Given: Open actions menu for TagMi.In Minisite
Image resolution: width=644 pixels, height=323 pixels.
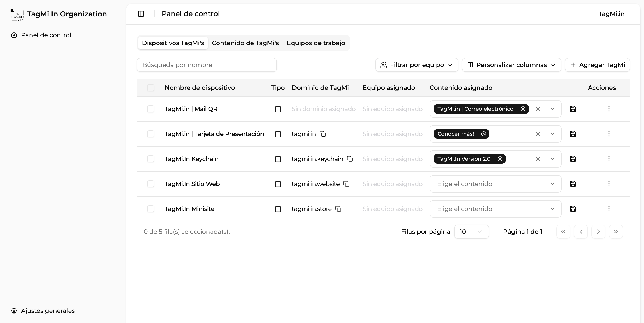Looking at the screenshot, I should pyautogui.click(x=609, y=209).
